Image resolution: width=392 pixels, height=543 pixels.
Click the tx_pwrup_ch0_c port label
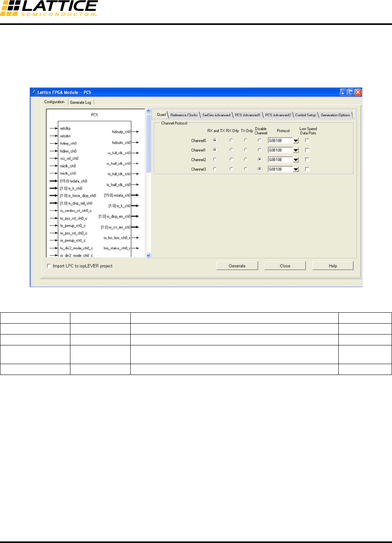pyautogui.click(x=73, y=226)
